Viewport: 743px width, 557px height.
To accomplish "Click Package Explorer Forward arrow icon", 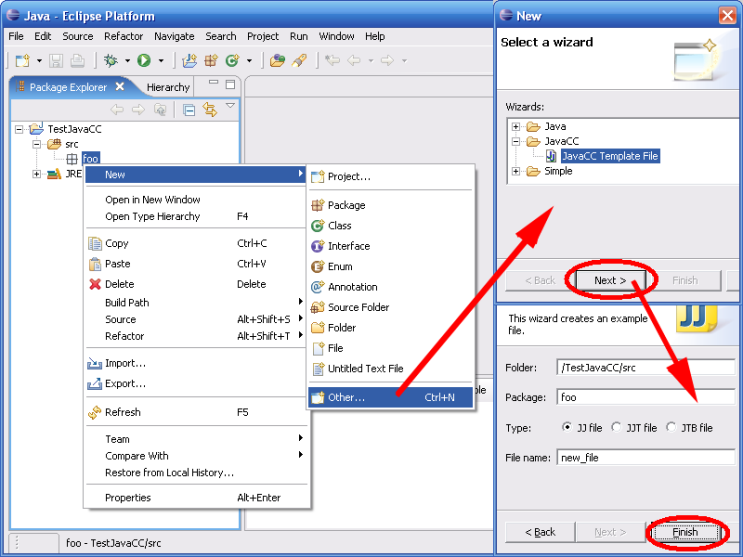I will (x=138, y=110).
